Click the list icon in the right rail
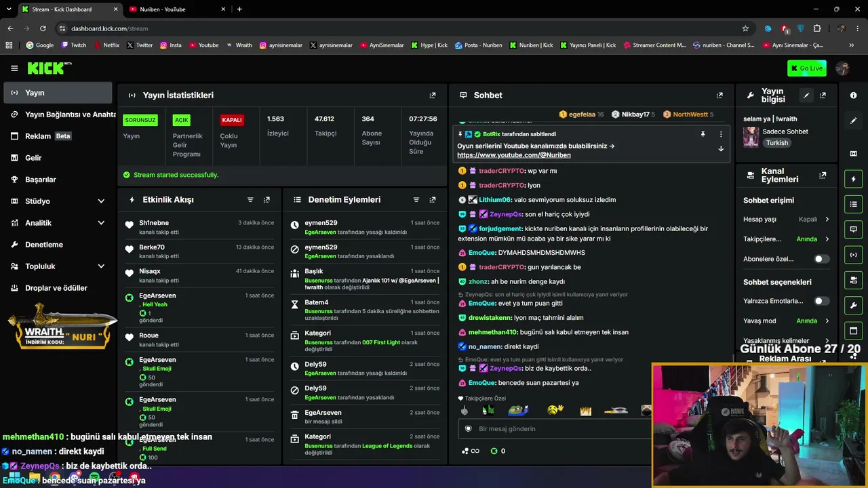This screenshot has height=488, width=868. coord(853,204)
